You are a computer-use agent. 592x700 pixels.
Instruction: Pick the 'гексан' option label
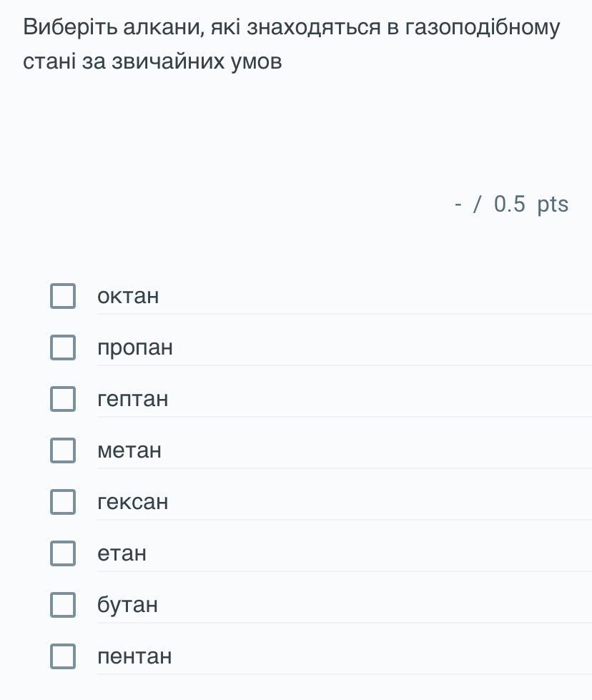[133, 502]
